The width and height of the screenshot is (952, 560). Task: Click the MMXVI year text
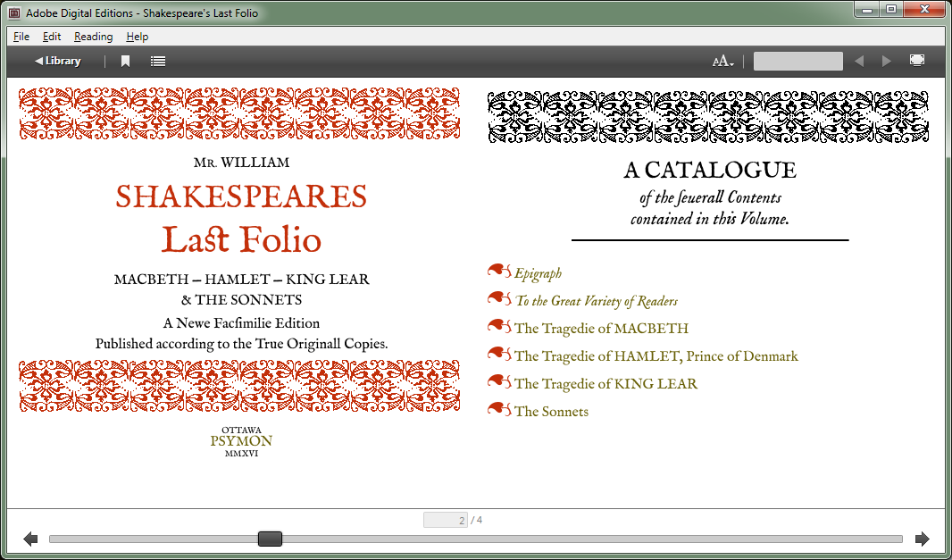(242, 454)
